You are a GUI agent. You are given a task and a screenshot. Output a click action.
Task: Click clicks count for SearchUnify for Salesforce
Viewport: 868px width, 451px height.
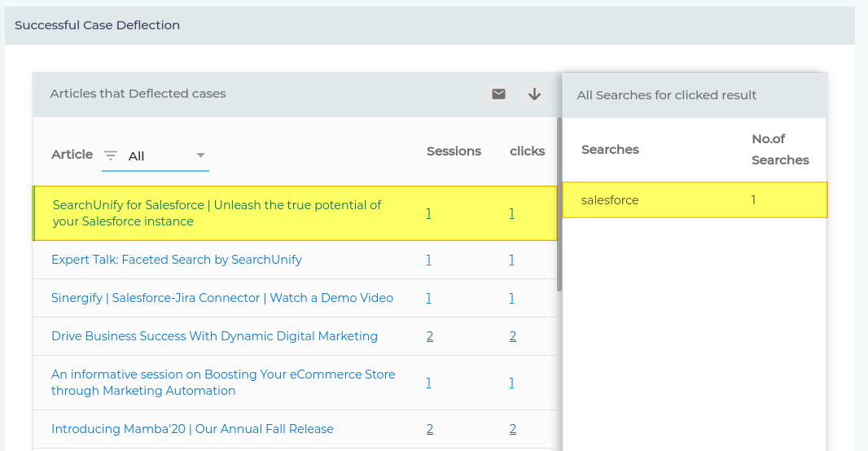point(511,213)
